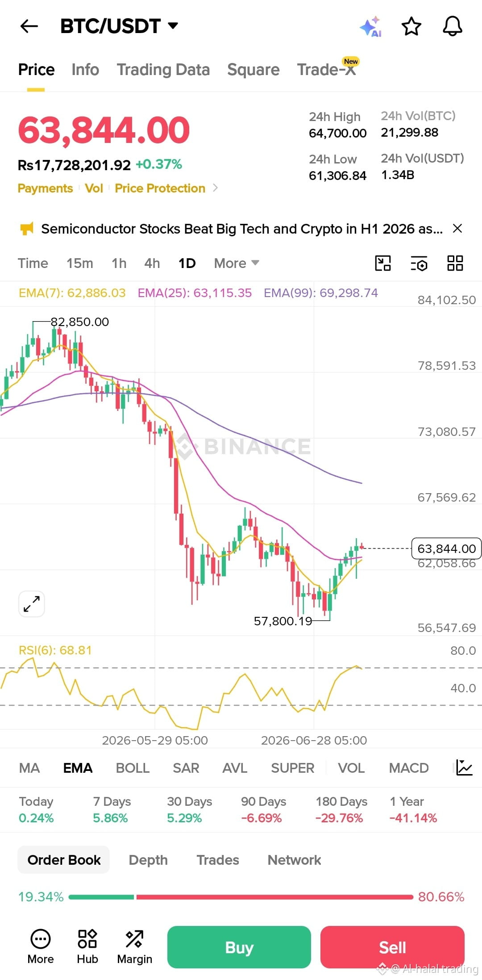The width and height of the screenshot is (482, 980).
Task: Enable the MACD sub-indicator
Action: pyautogui.click(x=409, y=768)
